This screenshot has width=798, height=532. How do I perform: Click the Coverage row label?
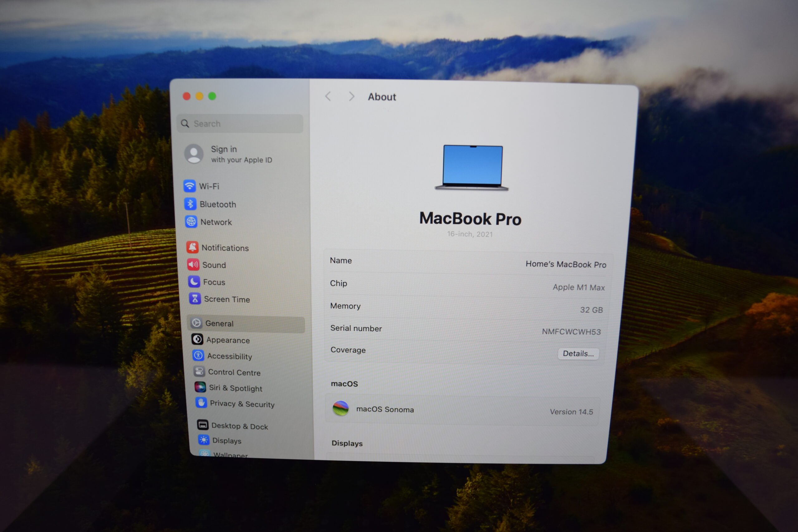(x=348, y=350)
